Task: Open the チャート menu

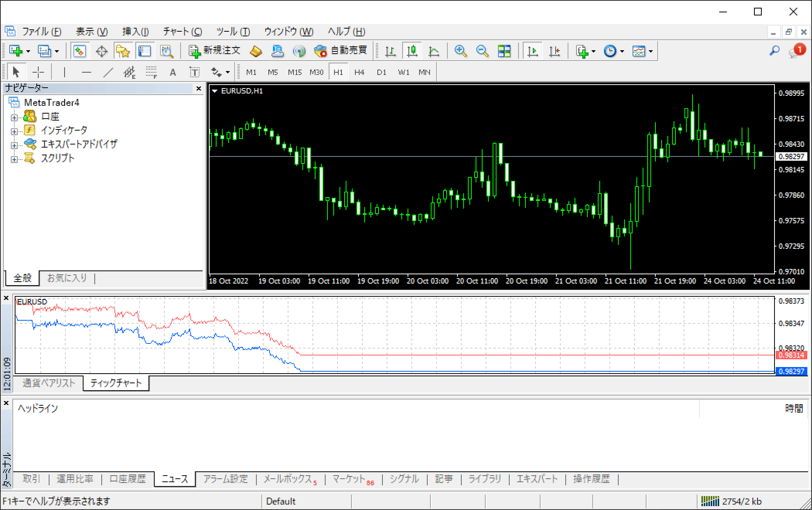Action: click(x=183, y=32)
